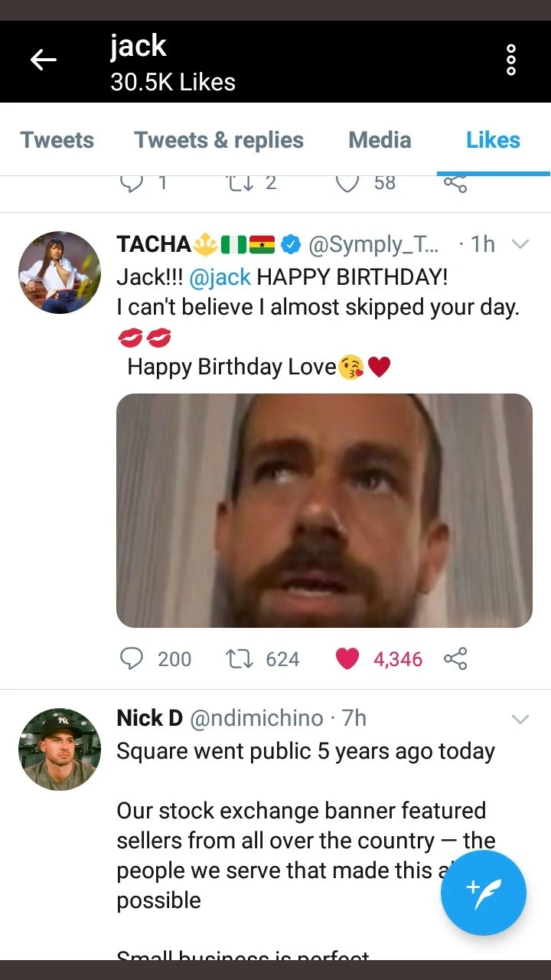Screen dimensions: 551x980
Task: Switch to Tweets & replies tab
Action: 219,140
